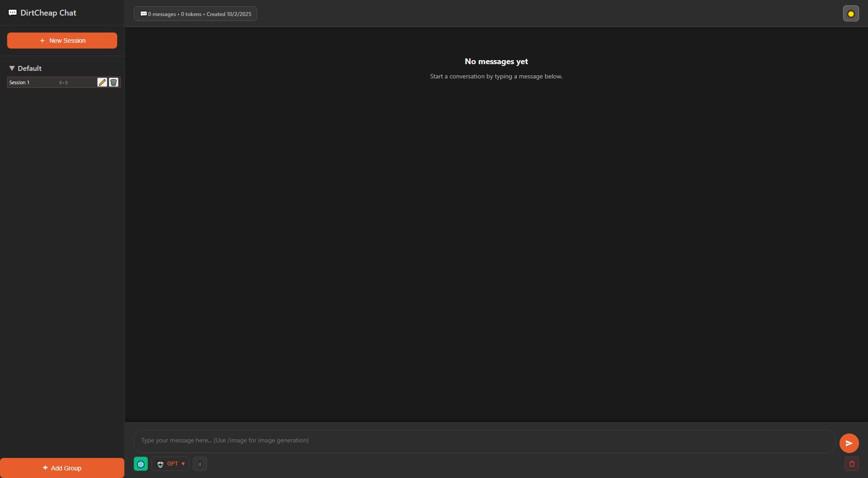Toggle the light/dark theme sun button
This screenshot has height=478, width=868.
[x=851, y=14]
